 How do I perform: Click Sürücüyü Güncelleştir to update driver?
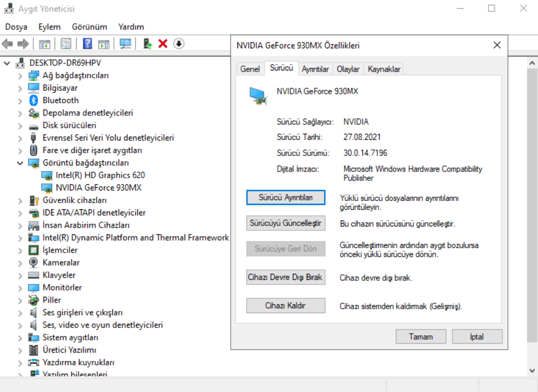click(286, 223)
